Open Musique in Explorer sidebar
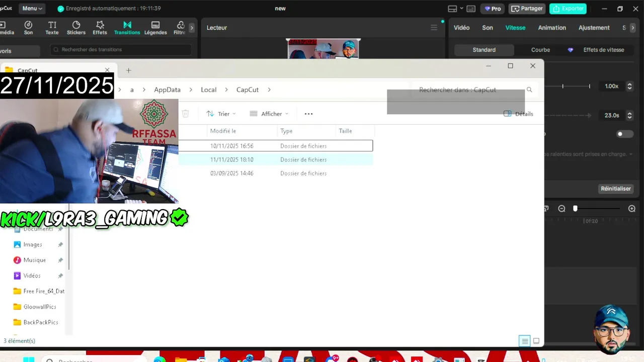The width and height of the screenshot is (644, 362). [34, 260]
